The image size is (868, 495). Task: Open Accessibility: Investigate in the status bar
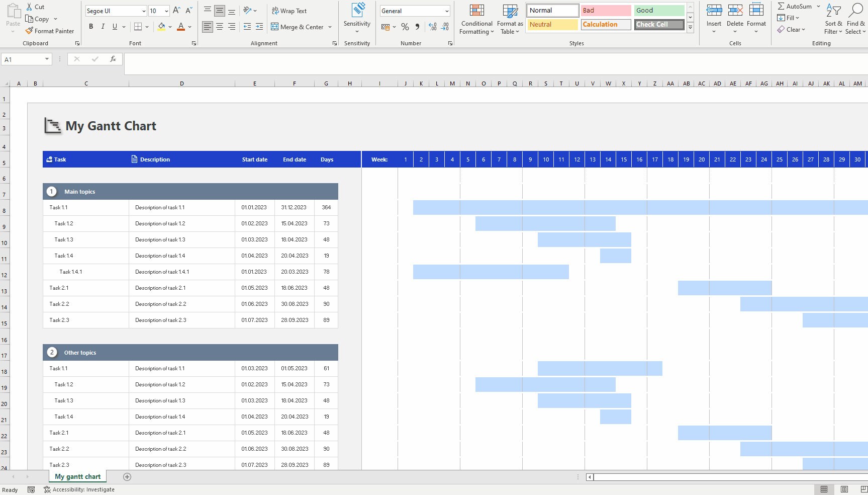click(79, 489)
